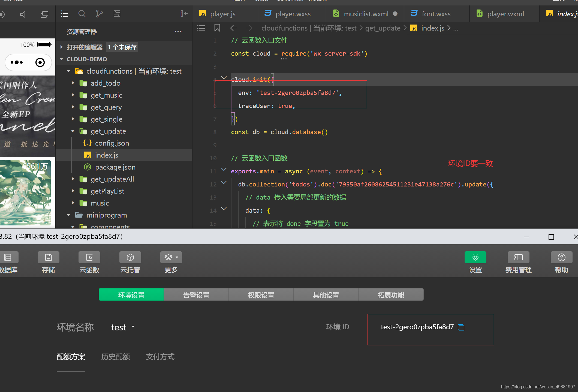The width and height of the screenshot is (578, 392).
Task: Fold the data object at line 14
Action: coord(224,209)
